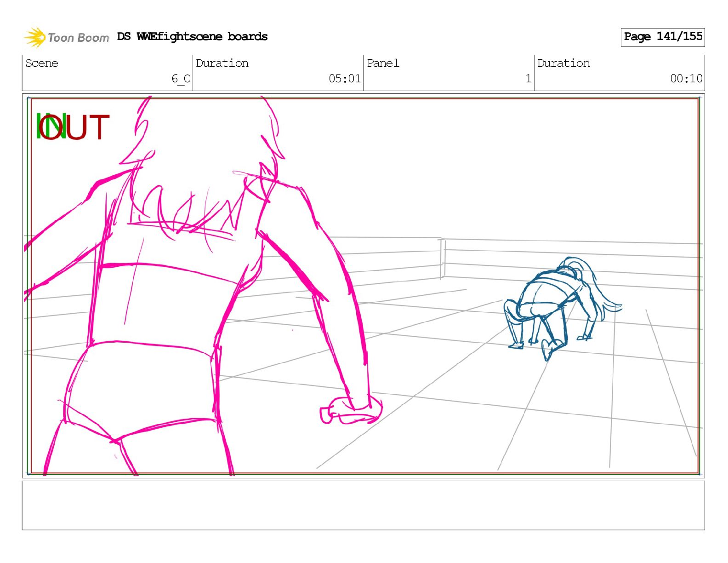
Task: Click the Toon Boom logo icon
Action: coord(35,37)
